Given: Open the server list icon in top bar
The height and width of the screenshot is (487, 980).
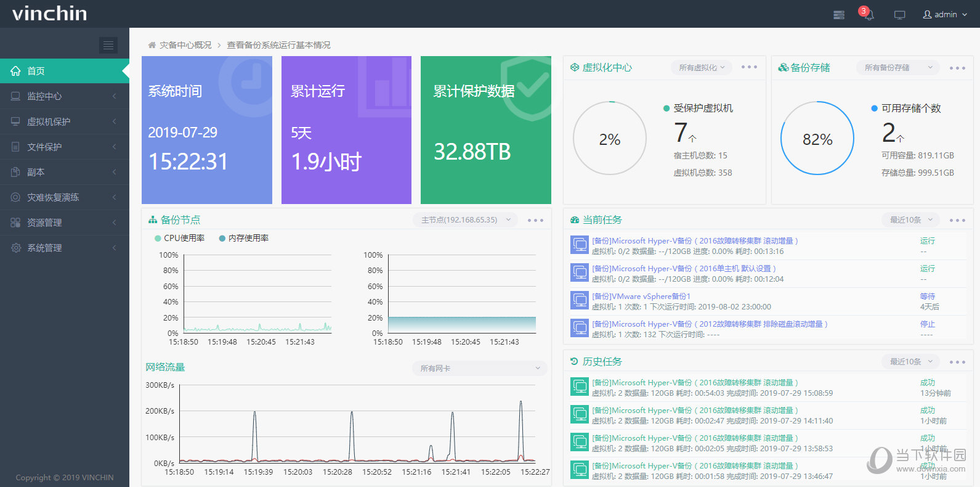Looking at the screenshot, I should (838, 15).
